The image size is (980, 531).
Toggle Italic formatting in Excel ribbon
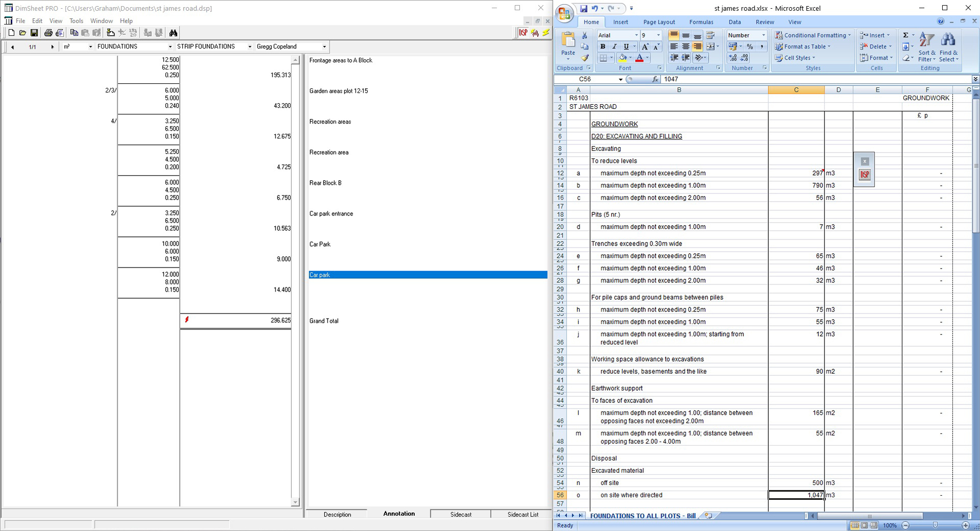[614, 46]
